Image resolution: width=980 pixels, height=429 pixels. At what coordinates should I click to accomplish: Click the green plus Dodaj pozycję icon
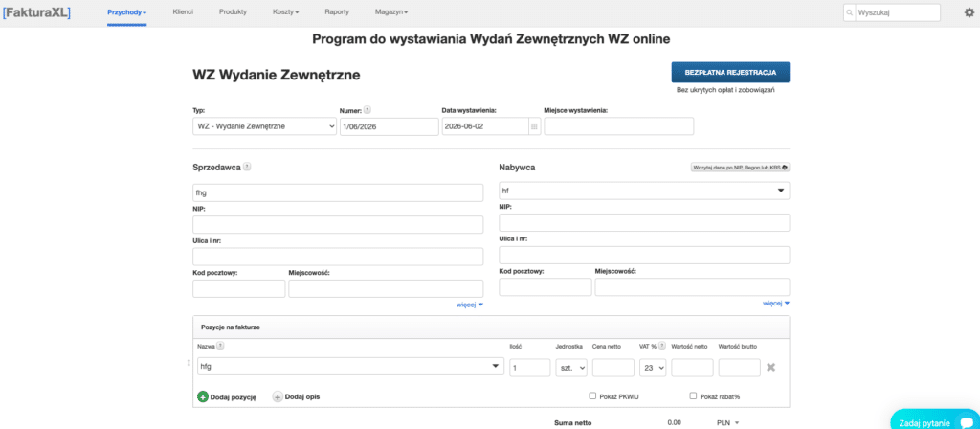[x=203, y=397]
